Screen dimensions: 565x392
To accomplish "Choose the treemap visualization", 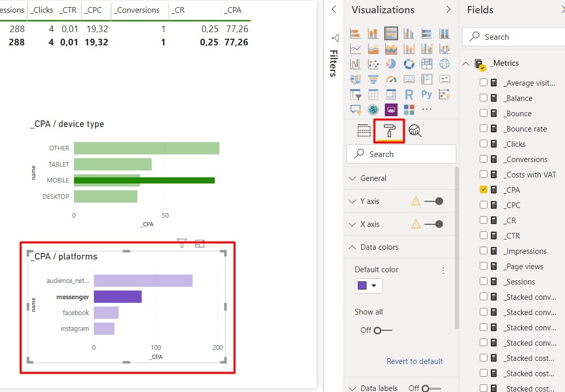I will [427, 64].
